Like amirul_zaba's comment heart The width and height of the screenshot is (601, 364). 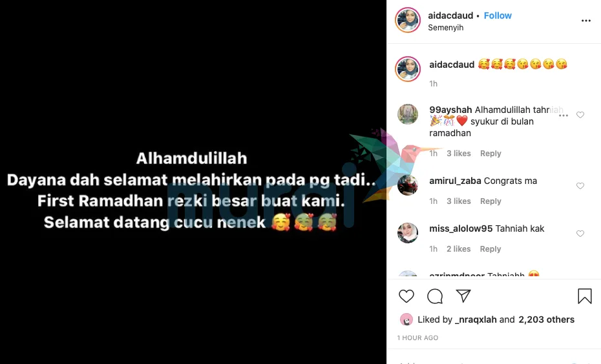point(580,186)
